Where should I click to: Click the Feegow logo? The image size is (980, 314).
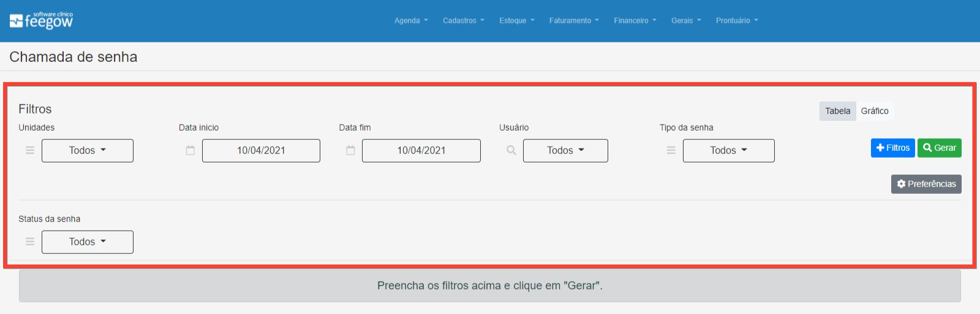click(41, 20)
